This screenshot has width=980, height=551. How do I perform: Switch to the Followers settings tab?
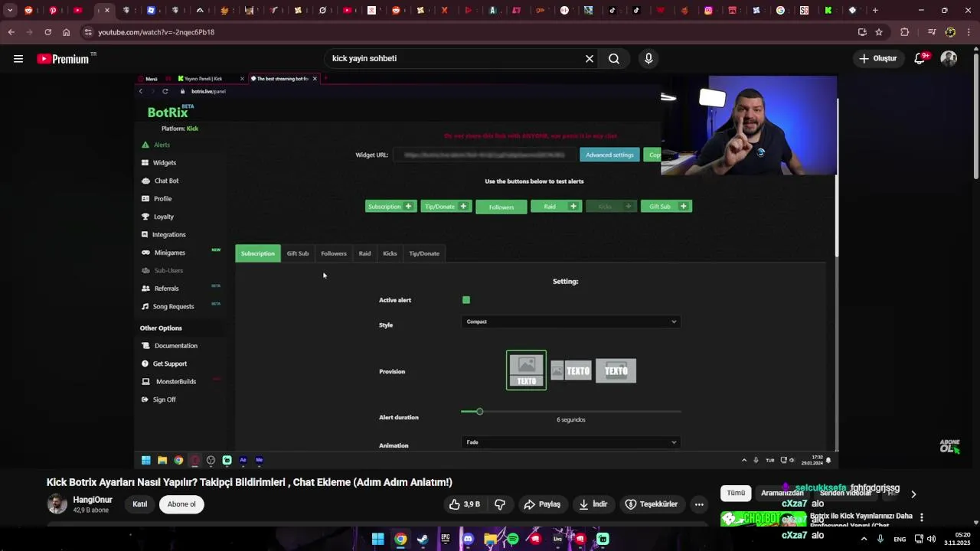click(x=334, y=253)
